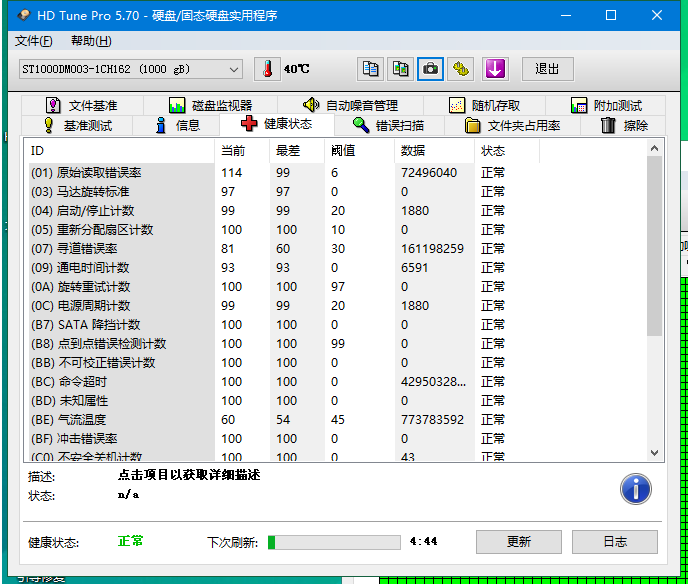Click the thermometer temperature icon

click(x=267, y=69)
